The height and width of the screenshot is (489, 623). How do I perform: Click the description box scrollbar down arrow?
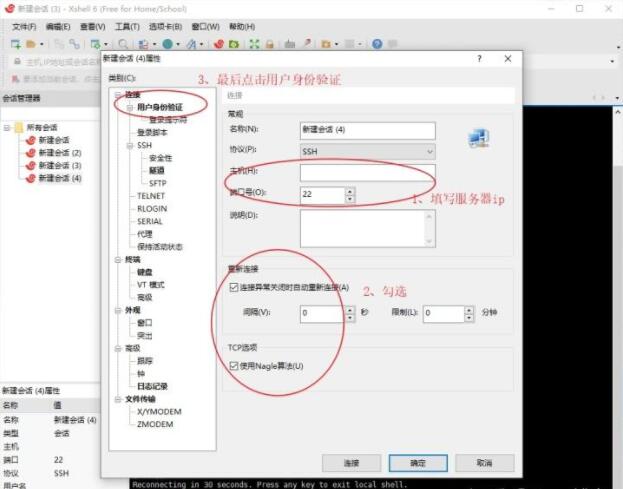(429, 242)
